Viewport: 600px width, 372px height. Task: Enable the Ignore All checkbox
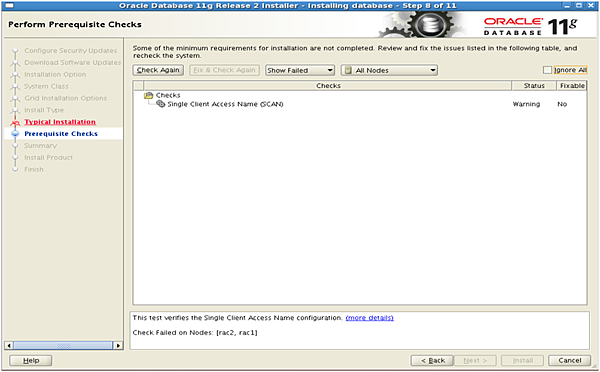547,70
